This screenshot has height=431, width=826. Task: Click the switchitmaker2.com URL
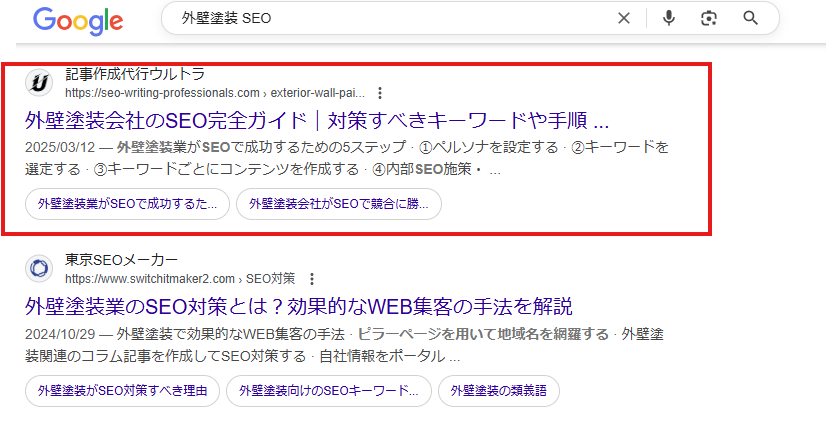pyautogui.click(x=150, y=278)
